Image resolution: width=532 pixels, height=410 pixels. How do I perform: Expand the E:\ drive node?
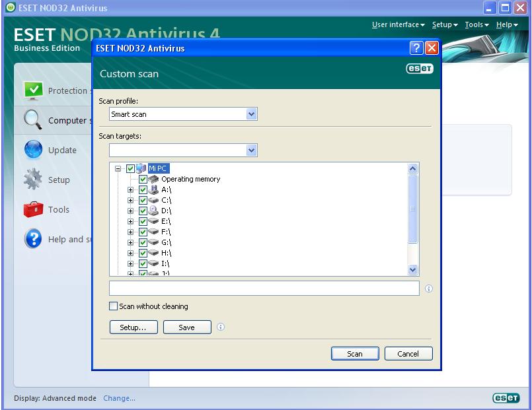[130, 221]
